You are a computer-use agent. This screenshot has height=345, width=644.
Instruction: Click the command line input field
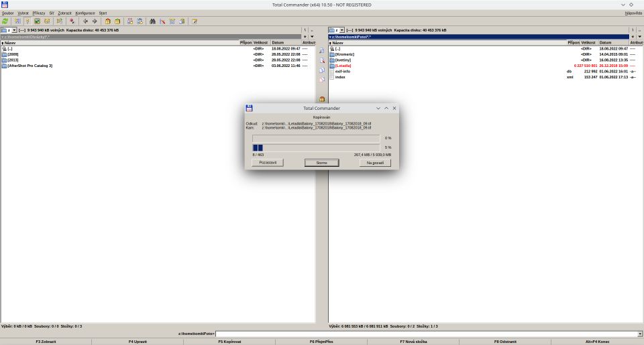[427, 334]
